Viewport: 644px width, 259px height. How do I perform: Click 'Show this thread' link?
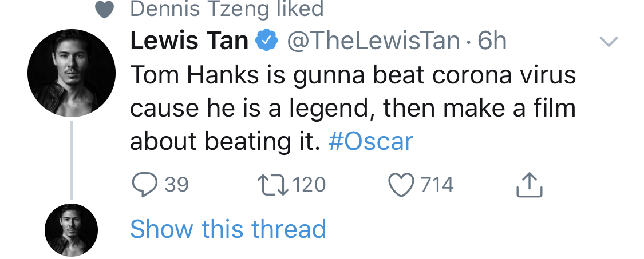tap(228, 229)
